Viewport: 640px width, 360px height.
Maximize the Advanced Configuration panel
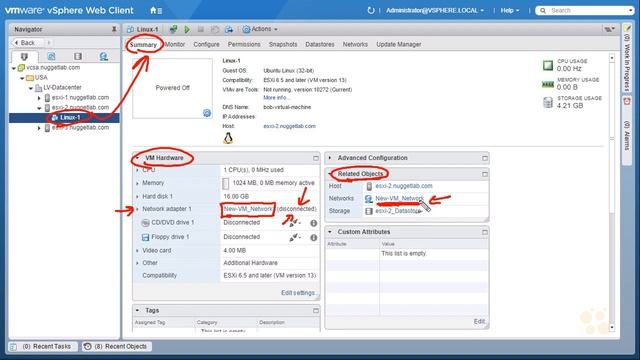tap(484, 158)
